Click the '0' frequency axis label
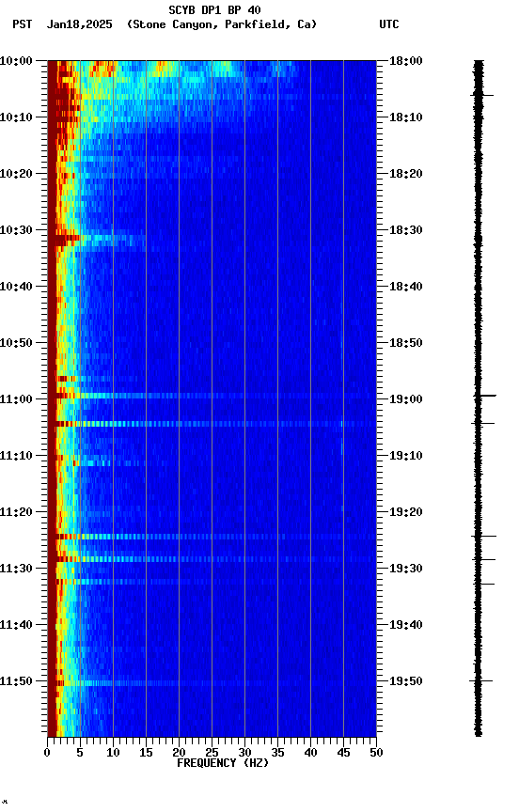 (48, 753)
